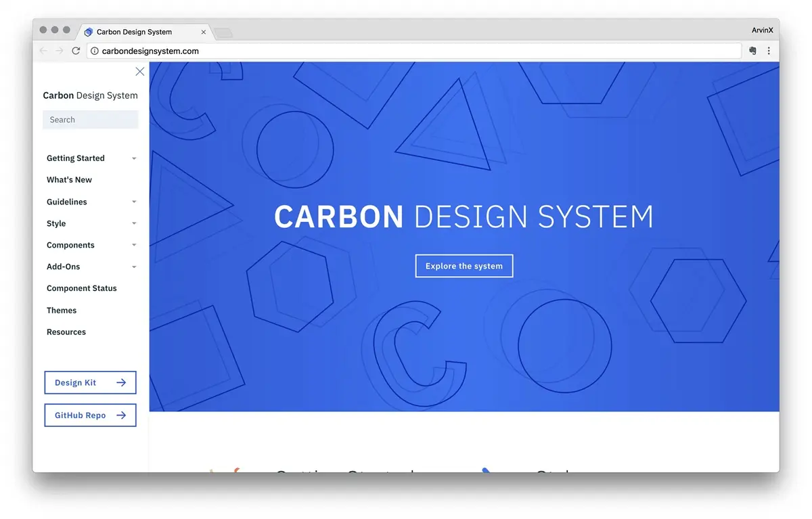Open the GitHub Repo link button
The image size is (812, 519).
[x=90, y=415]
